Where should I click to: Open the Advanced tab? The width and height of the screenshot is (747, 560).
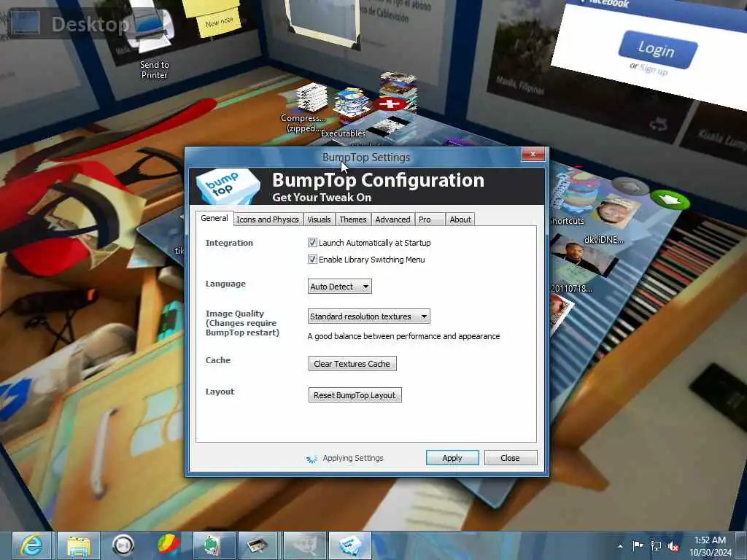(392, 219)
